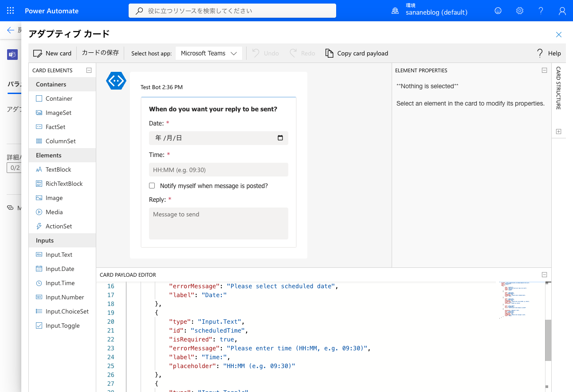Select the ColumnSet element icon
Screen dimensions: 573x392
[x=39, y=141]
